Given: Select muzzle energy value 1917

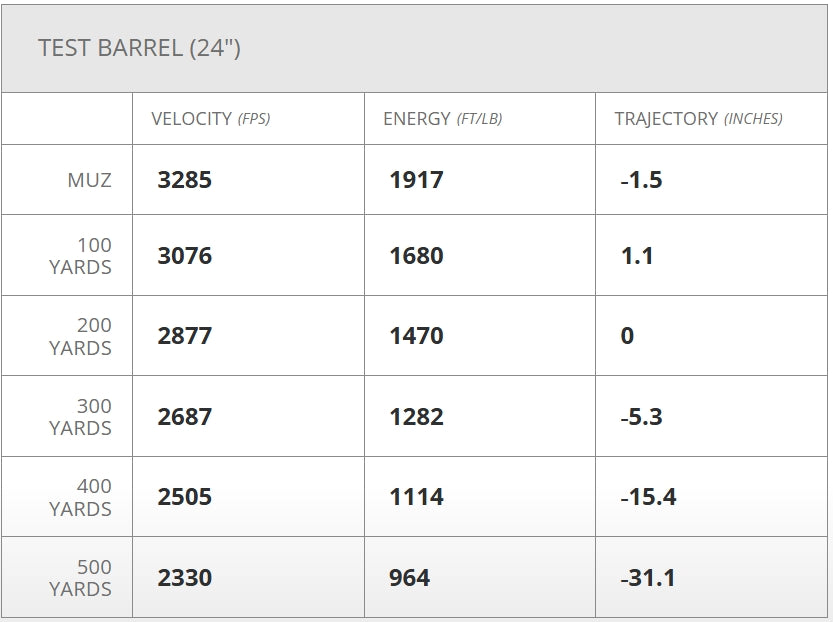Looking at the screenshot, I should [416, 180].
